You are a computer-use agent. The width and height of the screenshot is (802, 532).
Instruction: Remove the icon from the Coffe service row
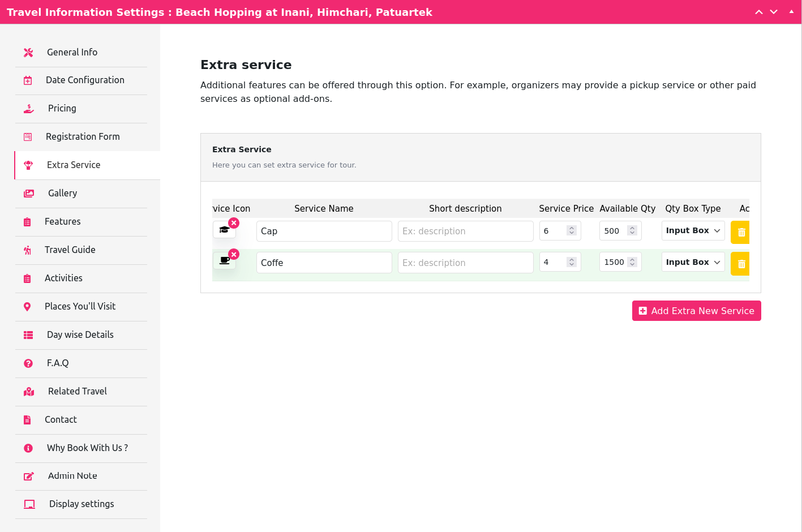tap(234, 255)
